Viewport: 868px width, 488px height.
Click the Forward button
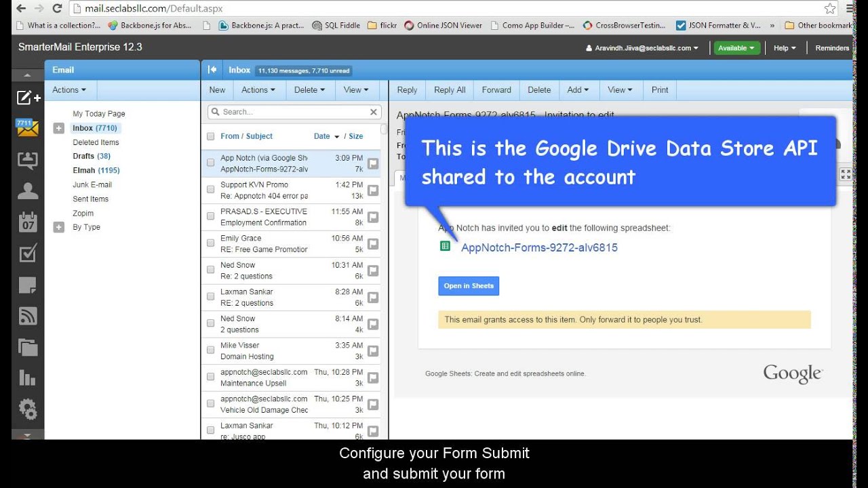pos(496,90)
